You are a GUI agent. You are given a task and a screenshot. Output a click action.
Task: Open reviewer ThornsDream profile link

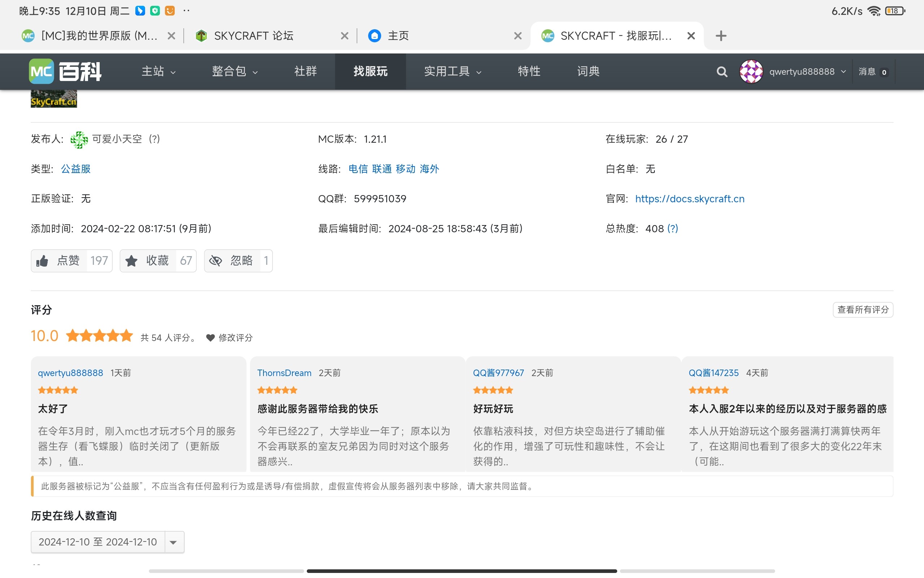[284, 373]
